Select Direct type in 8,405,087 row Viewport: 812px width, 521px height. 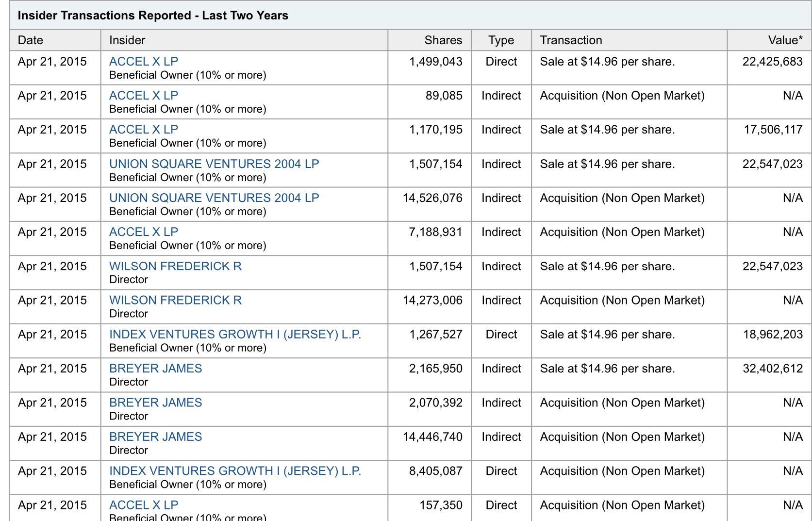(501, 471)
